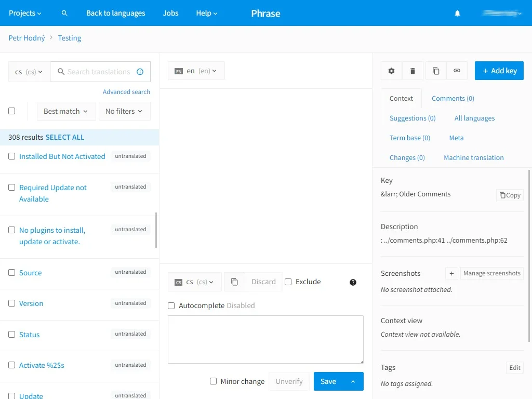Image resolution: width=532 pixels, height=399 pixels.
Task: Switch to the Comments (0) tab
Action: pos(453,98)
